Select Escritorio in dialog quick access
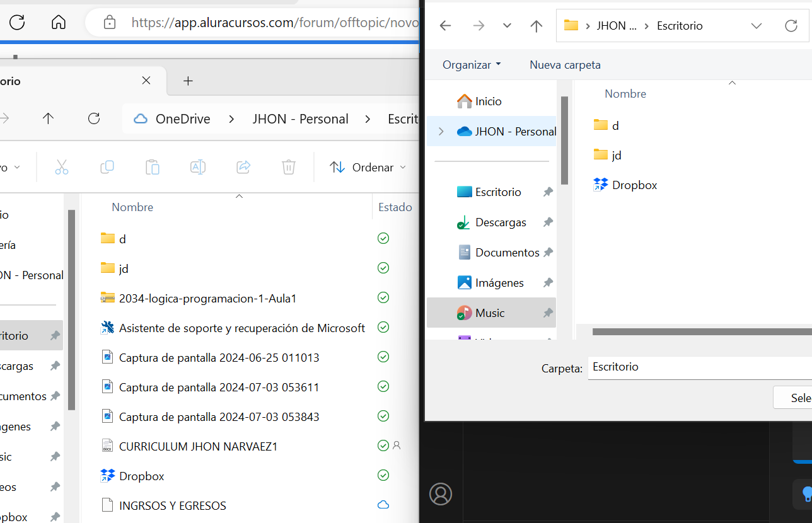This screenshot has height=523, width=812. [498, 192]
